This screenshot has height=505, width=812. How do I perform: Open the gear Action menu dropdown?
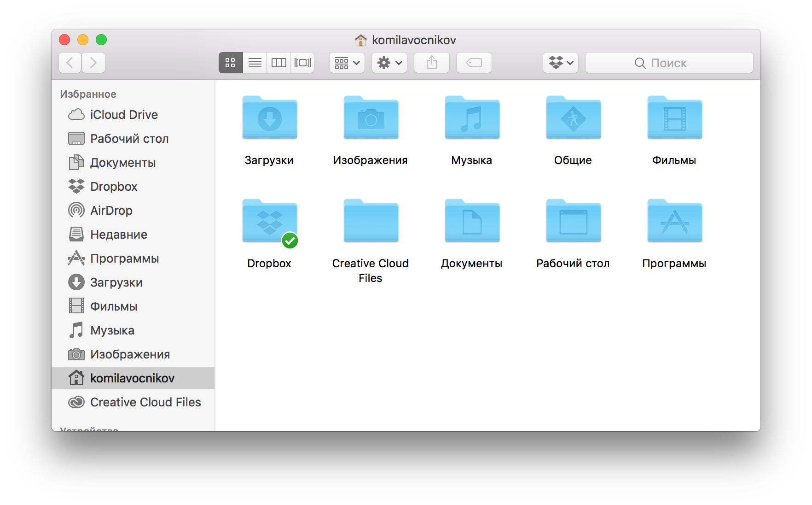pos(389,63)
